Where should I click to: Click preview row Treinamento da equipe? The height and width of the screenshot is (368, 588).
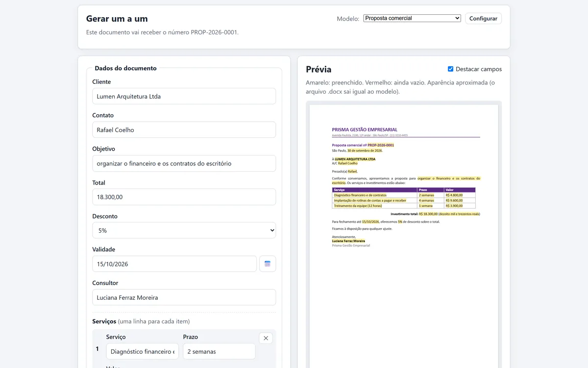pyautogui.click(x=404, y=206)
